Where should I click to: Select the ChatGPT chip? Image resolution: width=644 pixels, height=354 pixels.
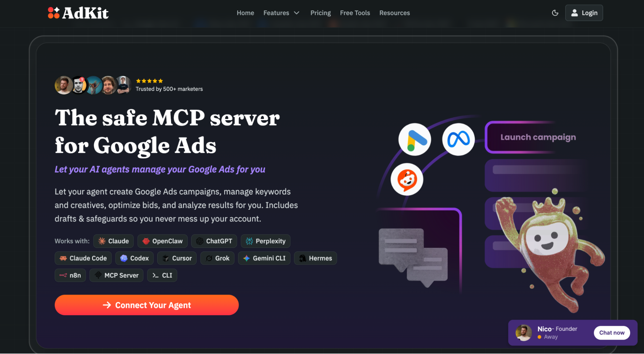pos(214,241)
